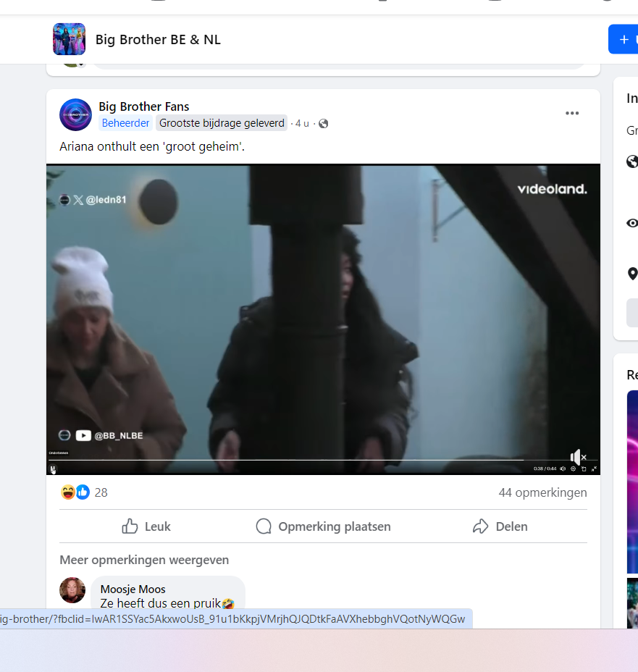Image resolution: width=638 pixels, height=672 pixels.
Task: Click the location pin icon in right sidebar
Action: [632, 274]
